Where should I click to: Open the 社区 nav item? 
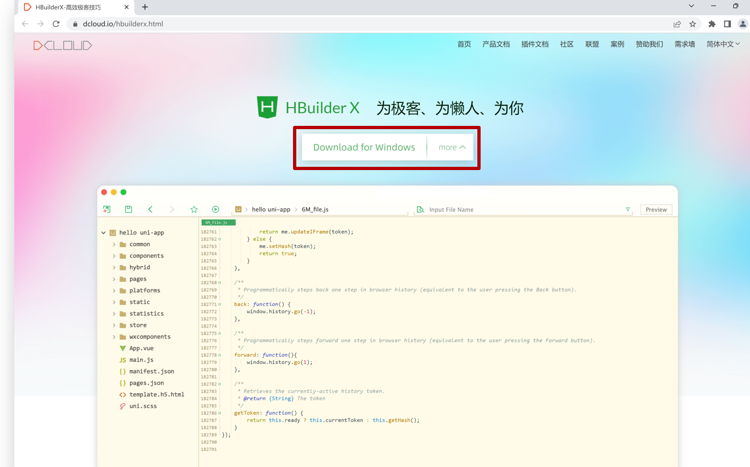(567, 44)
